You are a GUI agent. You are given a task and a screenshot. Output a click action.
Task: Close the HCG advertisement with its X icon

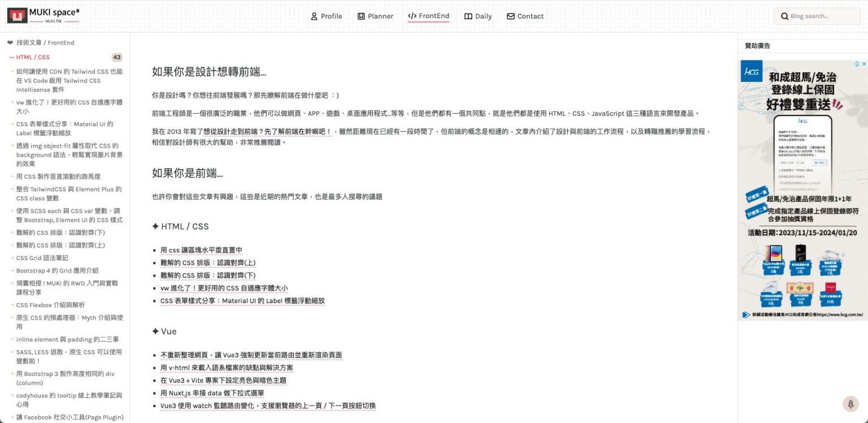click(865, 64)
